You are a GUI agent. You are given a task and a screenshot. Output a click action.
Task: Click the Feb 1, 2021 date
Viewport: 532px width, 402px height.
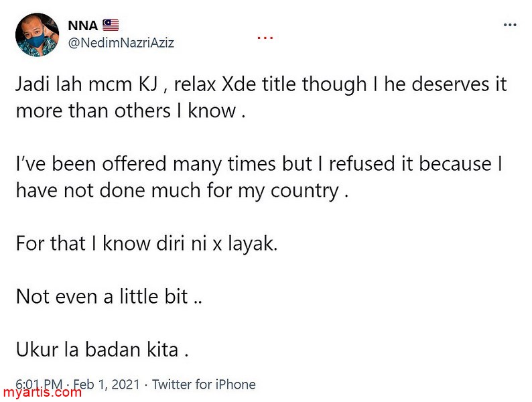pyautogui.click(x=106, y=385)
